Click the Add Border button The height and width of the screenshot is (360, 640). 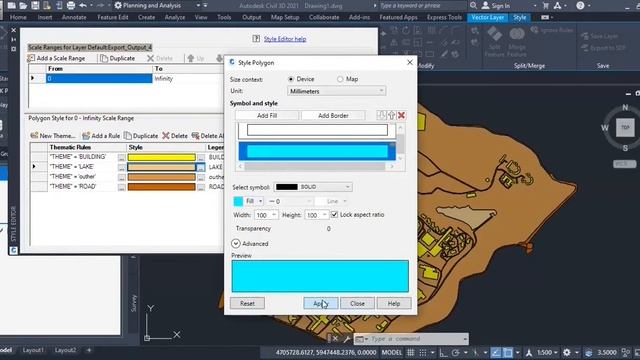pos(333,116)
